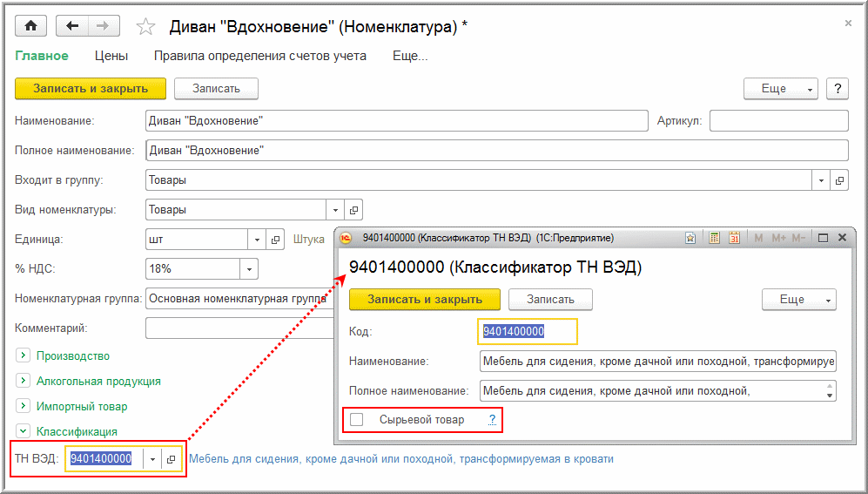Click the Номенклатурная группа field
The image size is (868, 494).
coord(239,299)
